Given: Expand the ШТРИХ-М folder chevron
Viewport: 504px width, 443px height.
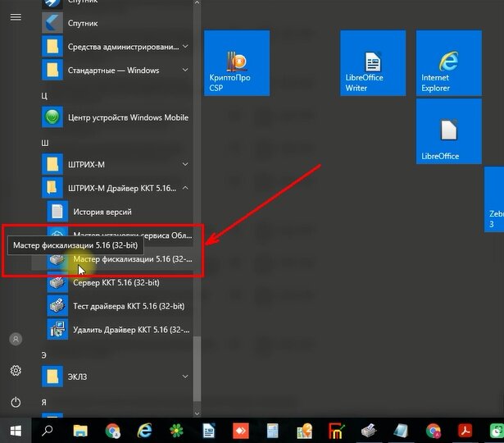Looking at the screenshot, I should point(185,164).
